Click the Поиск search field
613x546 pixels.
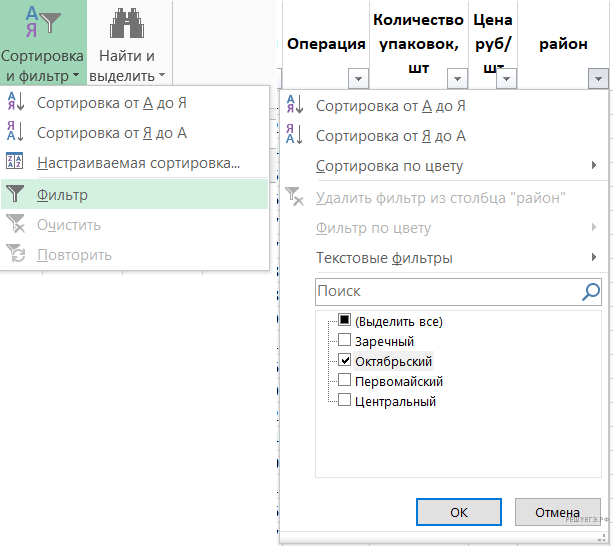tap(445, 291)
